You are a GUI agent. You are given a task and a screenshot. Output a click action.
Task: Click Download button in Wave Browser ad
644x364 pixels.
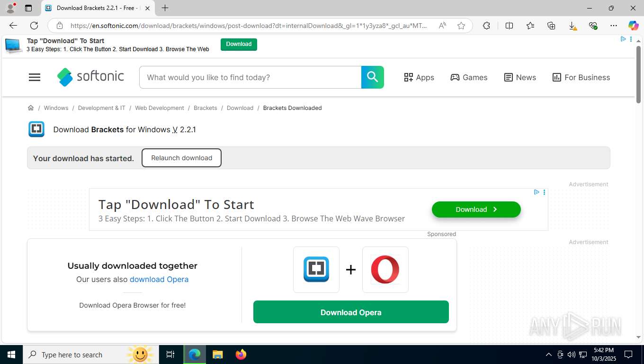pos(476,209)
